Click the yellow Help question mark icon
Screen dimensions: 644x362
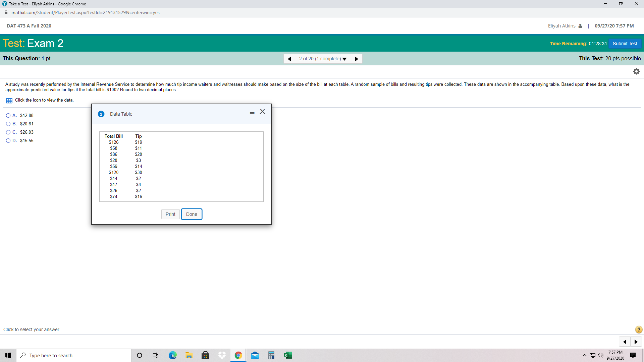(638, 329)
